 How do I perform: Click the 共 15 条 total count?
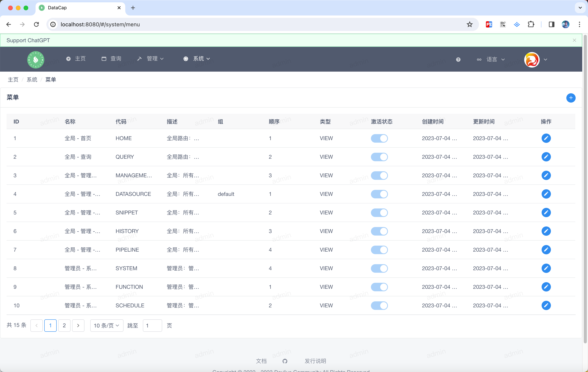tap(16, 325)
